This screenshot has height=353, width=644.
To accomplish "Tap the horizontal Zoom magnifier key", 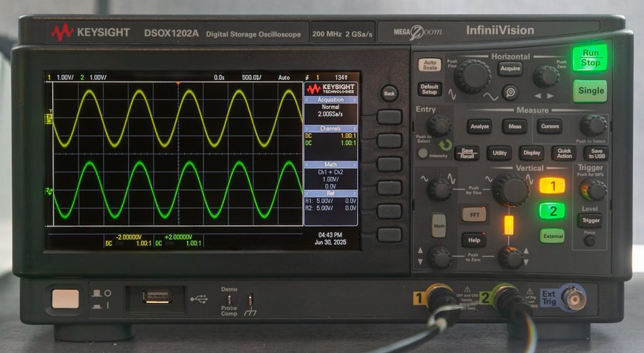I will click(x=510, y=92).
